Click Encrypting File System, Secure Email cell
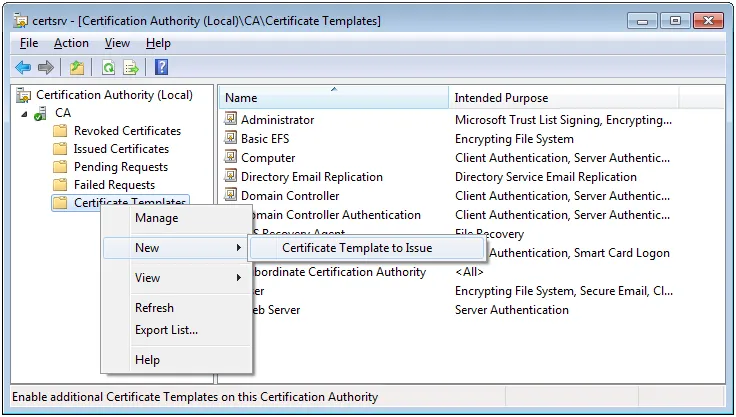 [564, 291]
